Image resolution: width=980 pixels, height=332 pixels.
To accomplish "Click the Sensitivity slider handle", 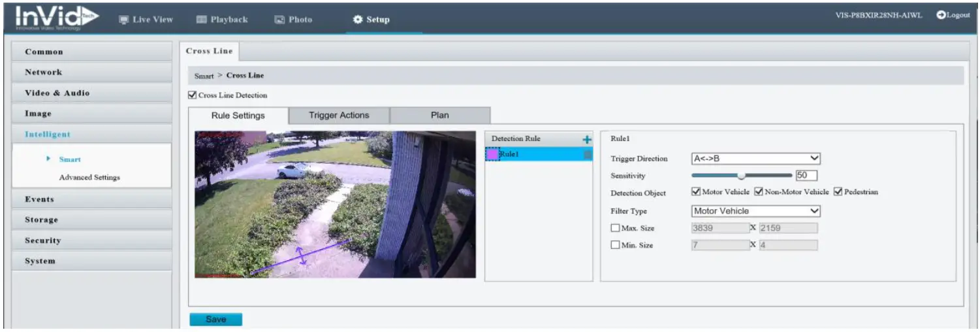I will (741, 175).
